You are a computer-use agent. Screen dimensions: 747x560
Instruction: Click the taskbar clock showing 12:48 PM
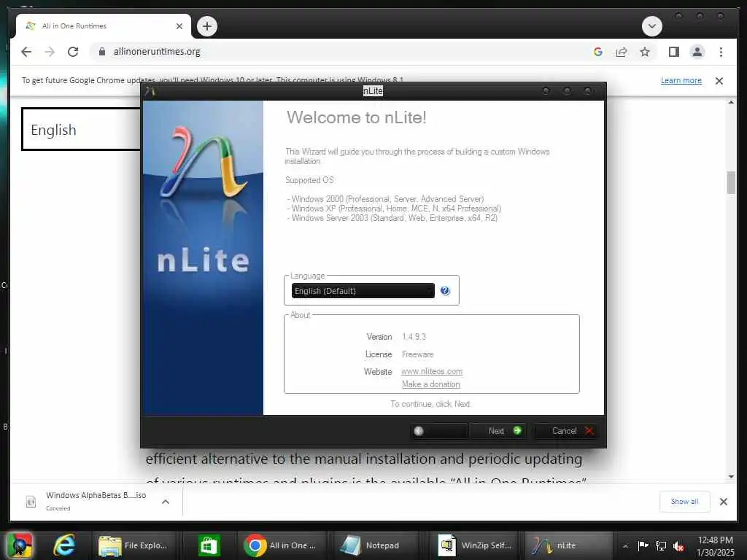pyautogui.click(x=715, y=545)
